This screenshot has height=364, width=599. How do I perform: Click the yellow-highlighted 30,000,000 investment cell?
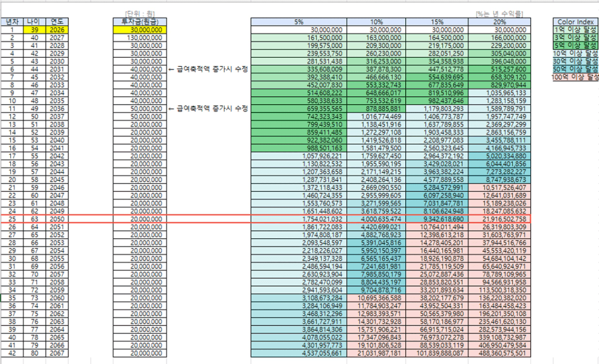tap(140, 30)
